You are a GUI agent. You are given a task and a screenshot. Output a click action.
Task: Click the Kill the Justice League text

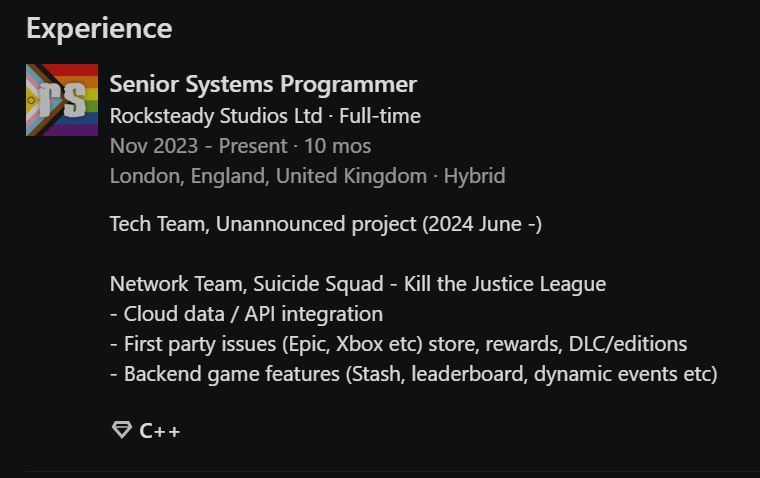click(x=505, y=284)
